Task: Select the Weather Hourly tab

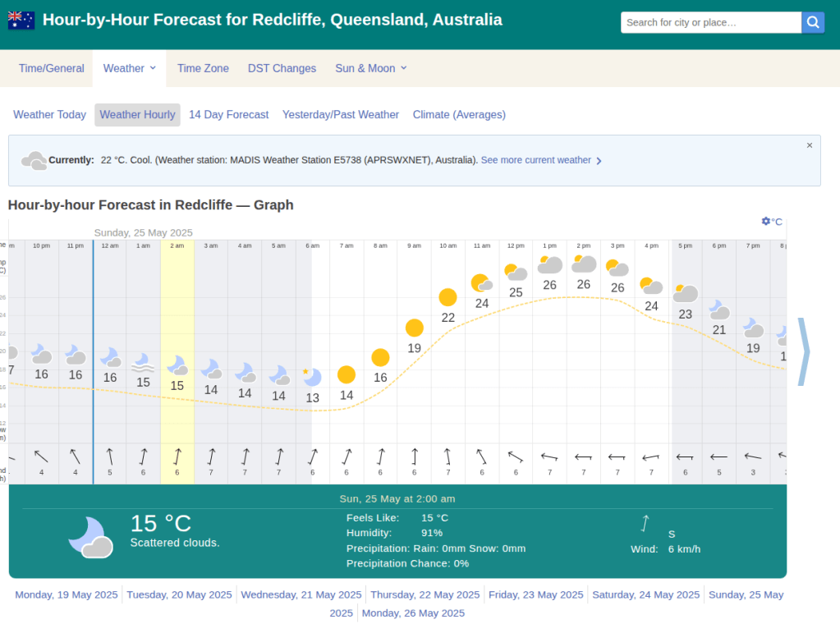Action: click(x=137, y=115)
